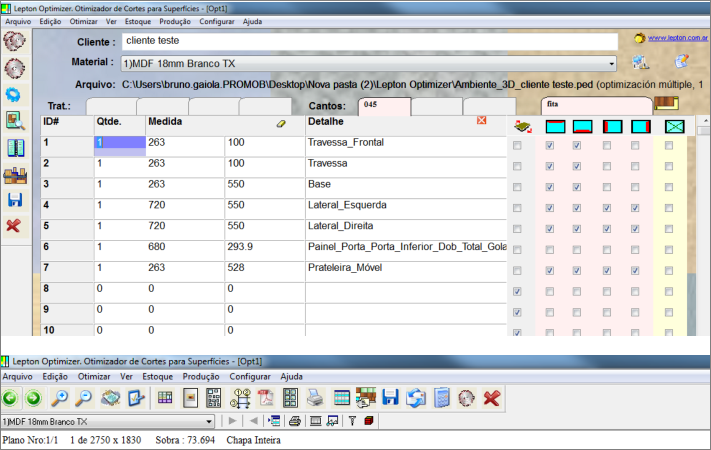This screenshot has height=450, width=711.
Task: Expand the Material dropdown in the upper window
Action: click(611, 64)
